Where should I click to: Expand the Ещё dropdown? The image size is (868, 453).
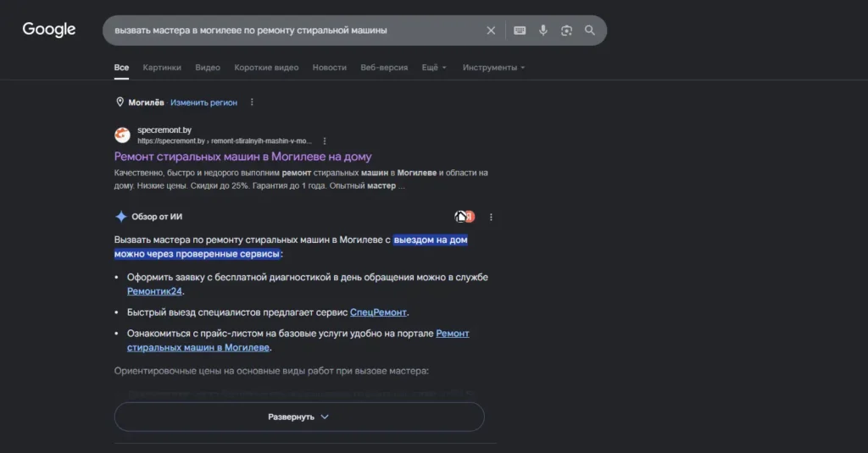click(434, 68)
